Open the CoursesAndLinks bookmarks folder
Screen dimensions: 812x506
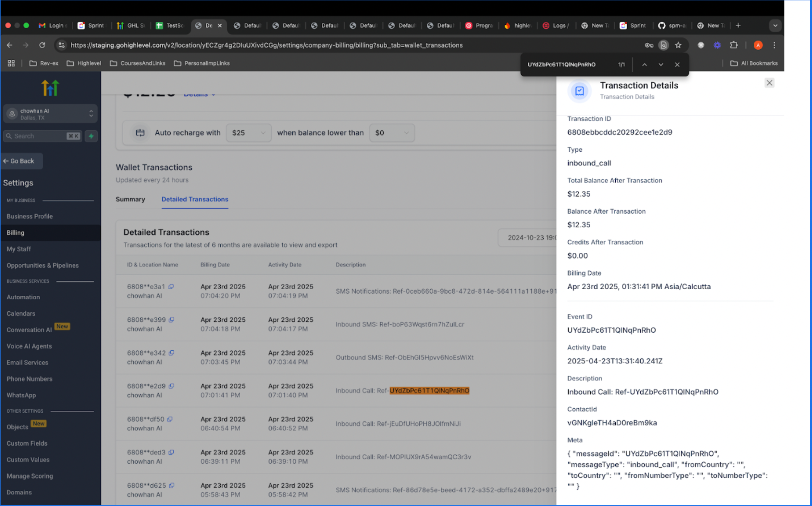coord(138,63)
